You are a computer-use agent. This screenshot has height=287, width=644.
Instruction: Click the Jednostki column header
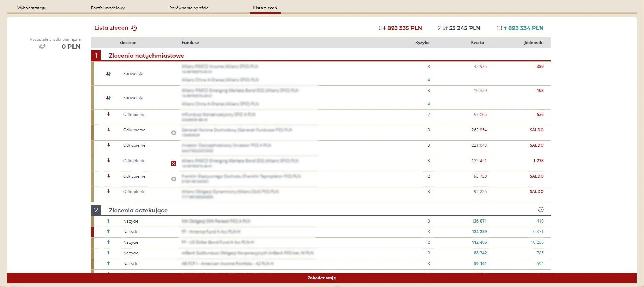point(534,43)
